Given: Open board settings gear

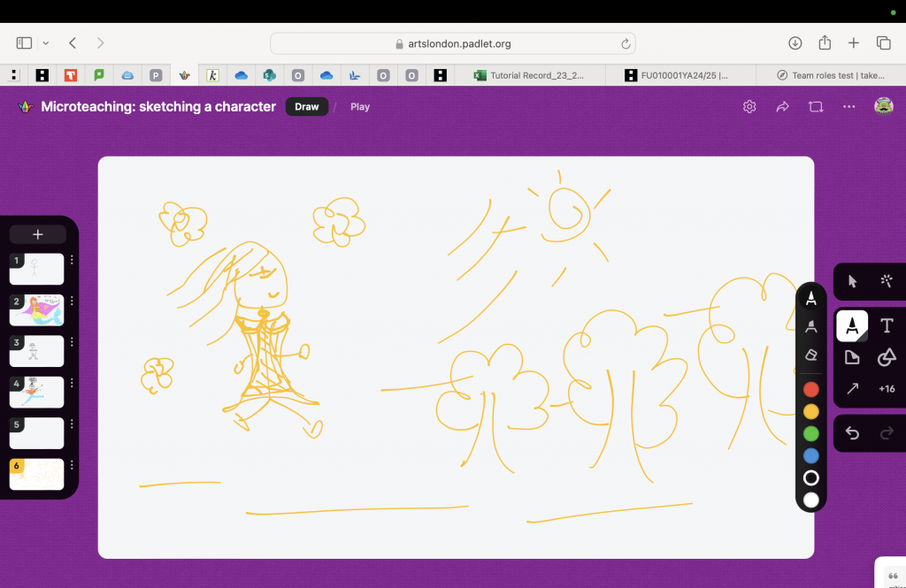Looking at the screenshot, I should click(749, 107).
